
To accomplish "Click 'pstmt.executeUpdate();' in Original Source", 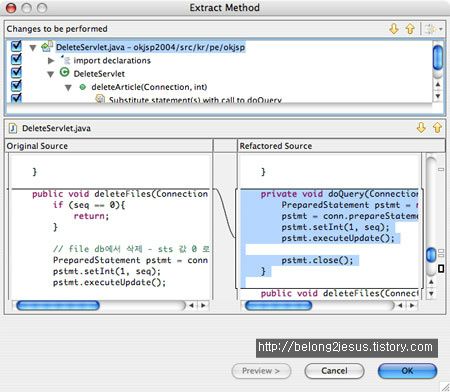I will coord(109,283).
